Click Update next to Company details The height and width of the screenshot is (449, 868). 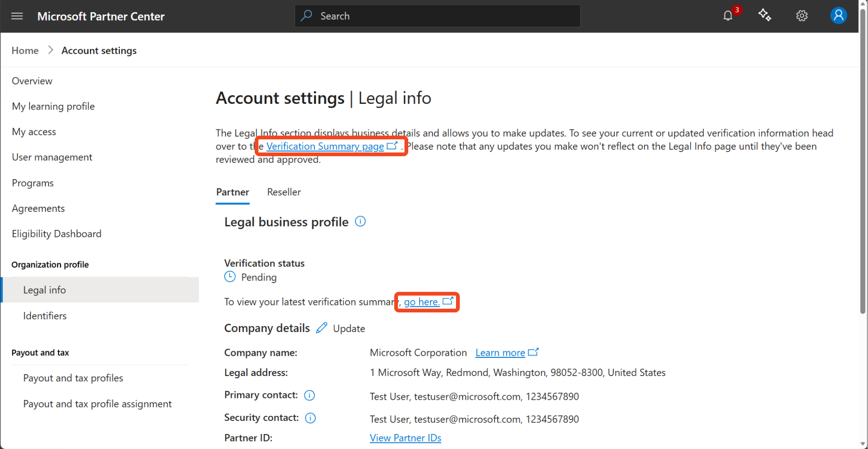[x=349, y=328]
